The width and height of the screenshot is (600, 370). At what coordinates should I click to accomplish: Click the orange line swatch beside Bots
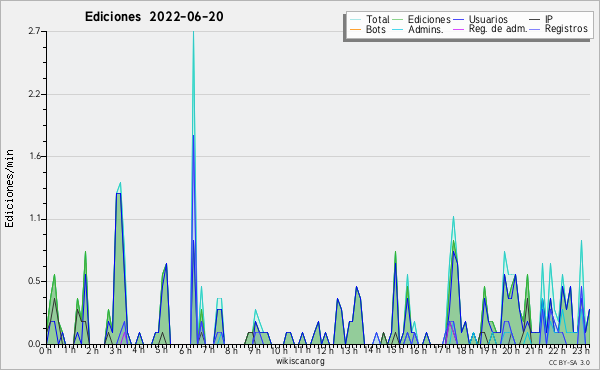click(355, 29)
